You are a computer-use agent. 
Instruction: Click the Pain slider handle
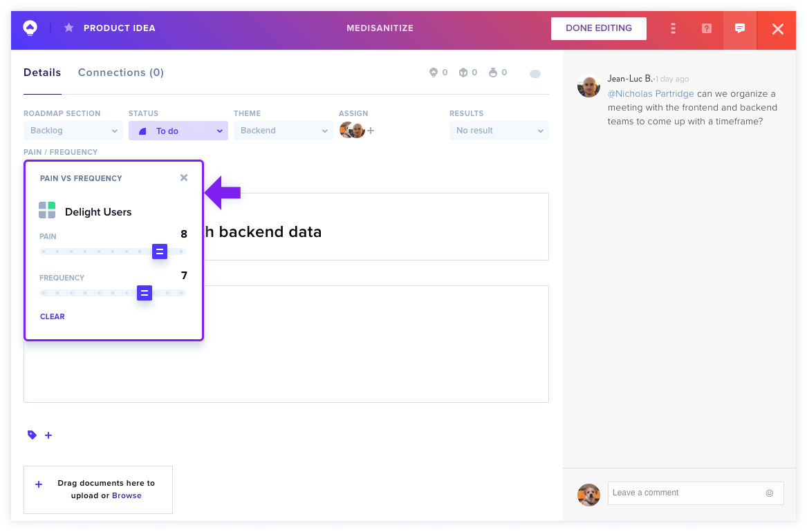pyautogui.click(x=160, y=251)
